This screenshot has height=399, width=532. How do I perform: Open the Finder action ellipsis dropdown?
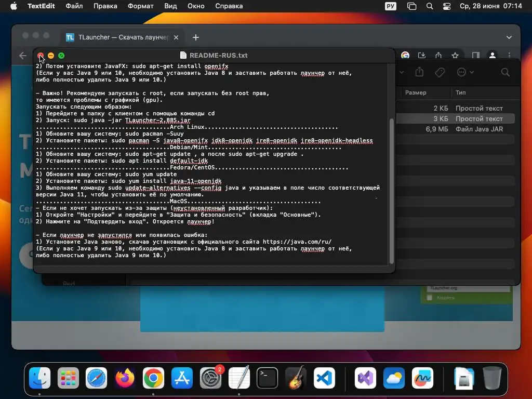[465, 72]
